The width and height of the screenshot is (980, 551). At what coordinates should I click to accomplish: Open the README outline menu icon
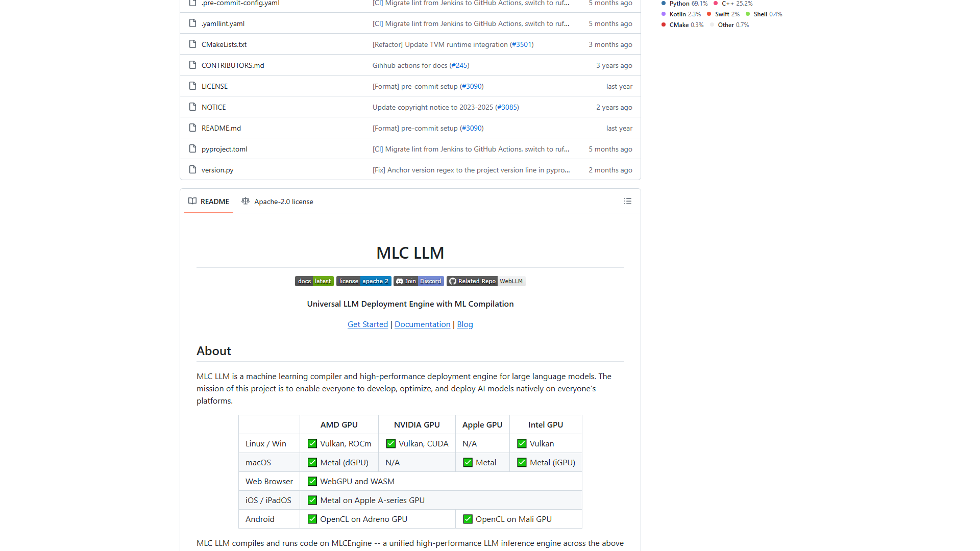627,202
